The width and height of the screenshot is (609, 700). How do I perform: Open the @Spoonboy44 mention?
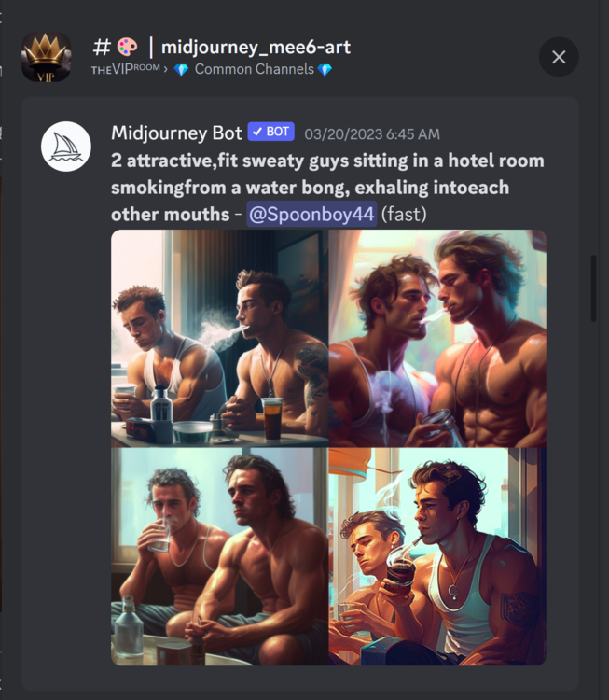click(x=311, y=214)
